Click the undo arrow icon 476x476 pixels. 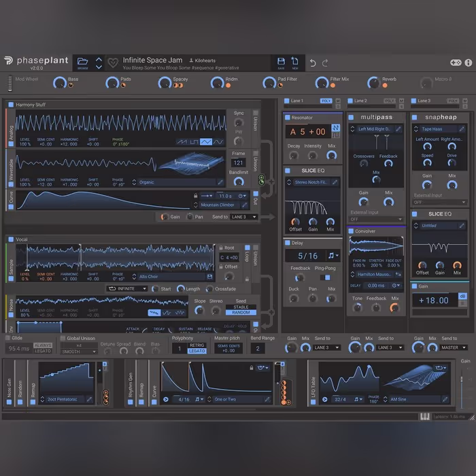[x=313, y=63]
